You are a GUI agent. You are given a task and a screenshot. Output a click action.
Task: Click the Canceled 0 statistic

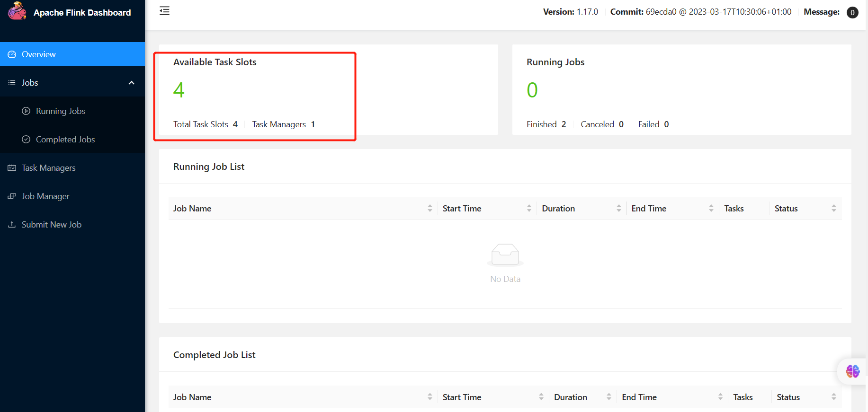(602, 124)
